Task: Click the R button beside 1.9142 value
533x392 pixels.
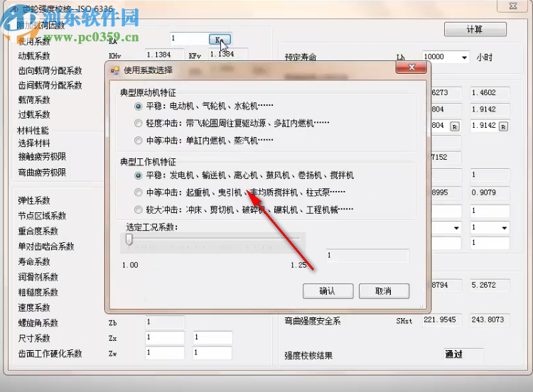Action: (503, 126)
